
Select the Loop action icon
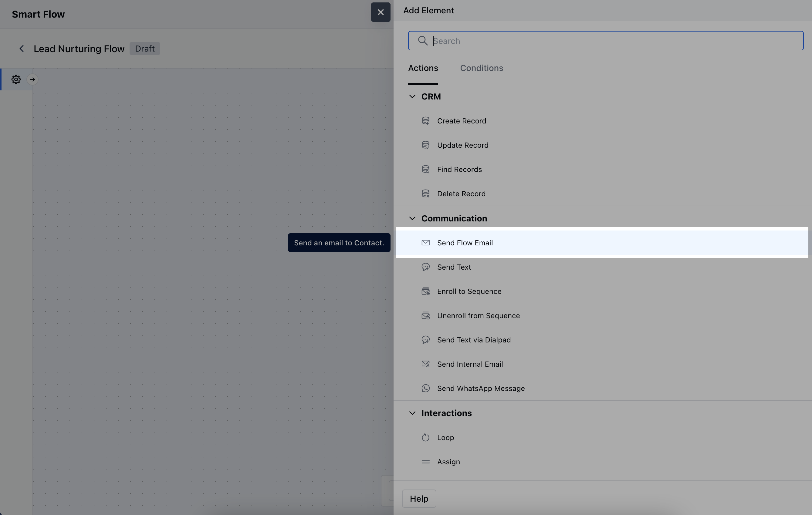[x=425, y=437]
